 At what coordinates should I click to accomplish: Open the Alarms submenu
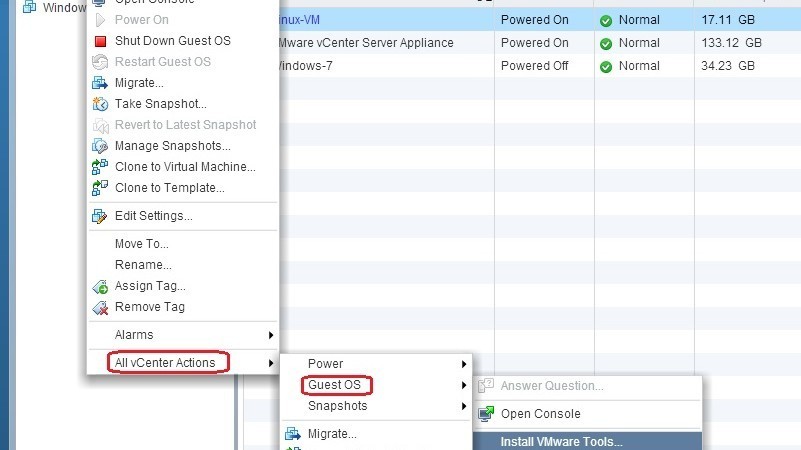tap(134, 335)
